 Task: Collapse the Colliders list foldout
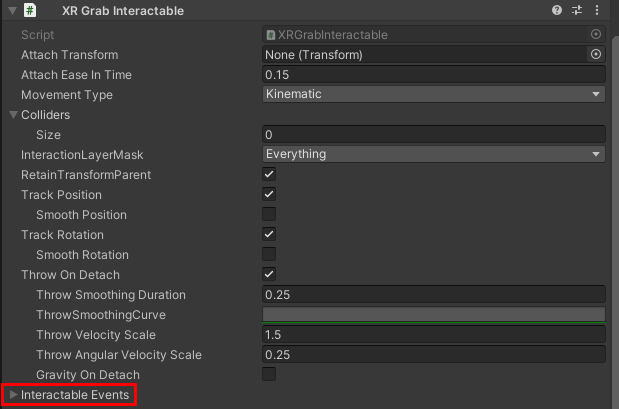(13, 115)
